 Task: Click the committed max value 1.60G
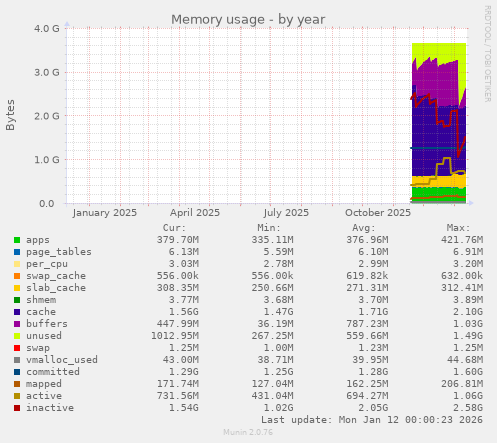(x=468, y=372)
